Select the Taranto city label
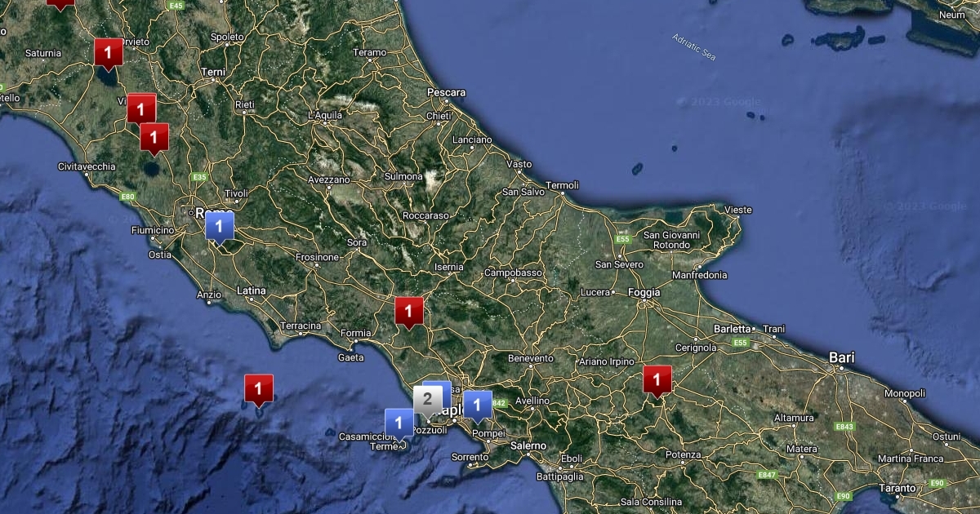This screenshot has height=514, width=980. pos(897,488)
